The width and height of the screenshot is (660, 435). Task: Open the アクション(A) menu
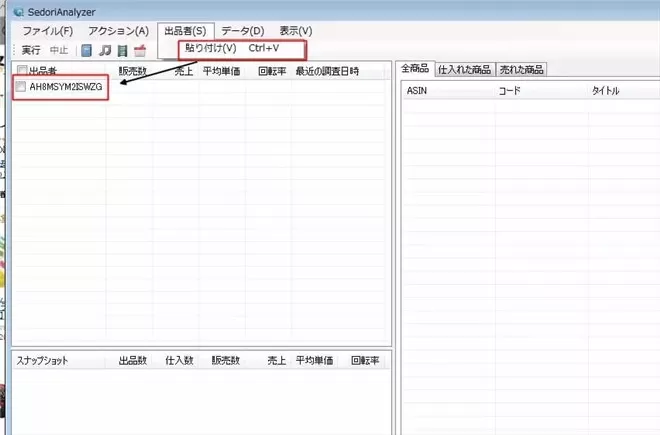point(118,31)
